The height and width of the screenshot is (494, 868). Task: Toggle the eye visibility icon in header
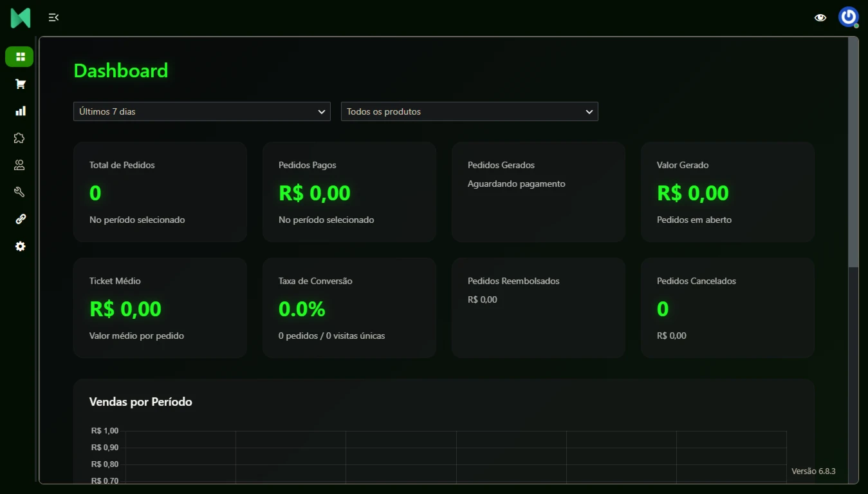pos(820,18)
